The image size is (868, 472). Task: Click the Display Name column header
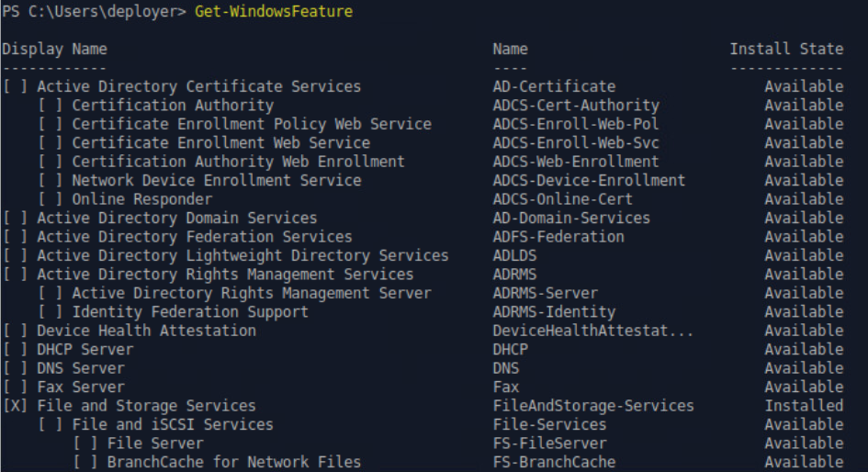click(x=55, y=49)
